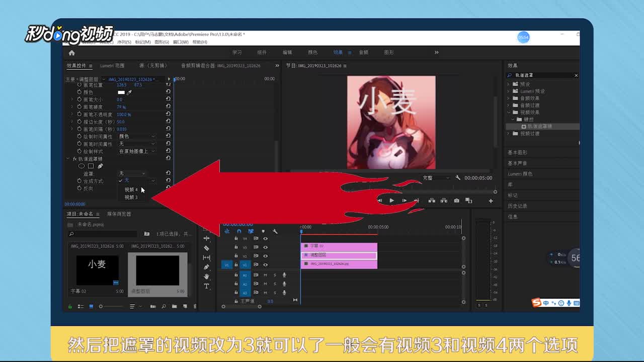Expand the 预设 folder in Effects panel
Image resolution: width=644 pixels, height=362 pixels.
508,84
